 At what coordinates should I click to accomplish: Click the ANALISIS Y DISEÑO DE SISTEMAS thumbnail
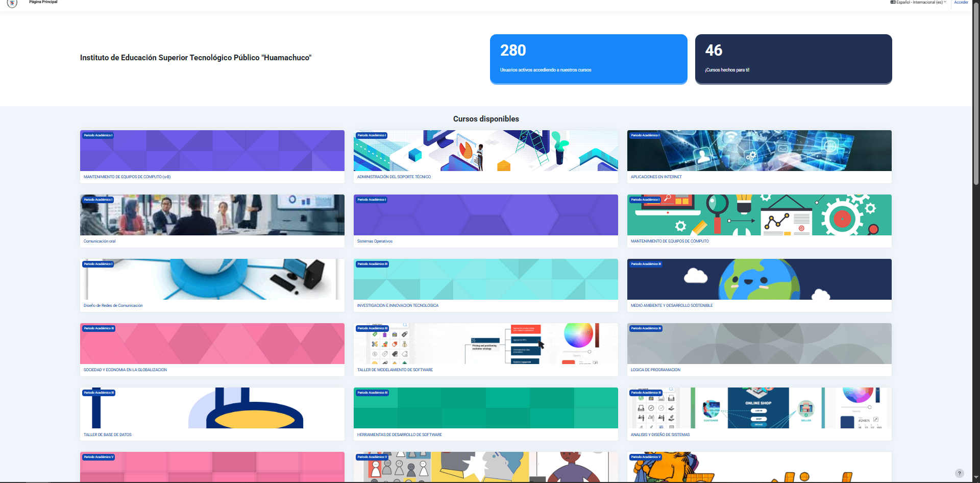pyautogui.click(x=759, y=408)
